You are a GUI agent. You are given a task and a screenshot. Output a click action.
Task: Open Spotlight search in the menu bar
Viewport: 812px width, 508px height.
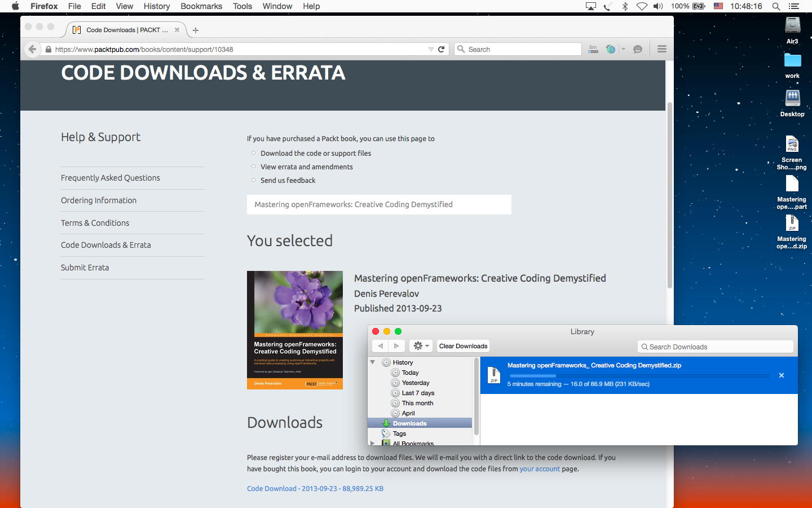click(x=776, y=6)
